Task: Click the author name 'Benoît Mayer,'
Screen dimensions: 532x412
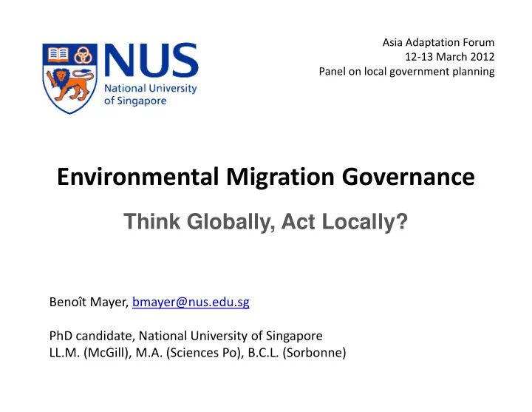Action: tap(89, 302)
